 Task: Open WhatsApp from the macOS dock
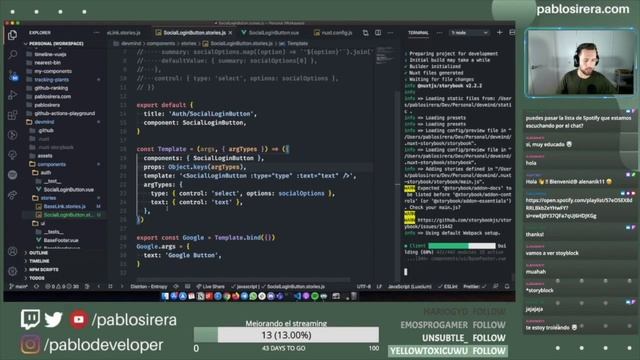[x=253, y=296]
